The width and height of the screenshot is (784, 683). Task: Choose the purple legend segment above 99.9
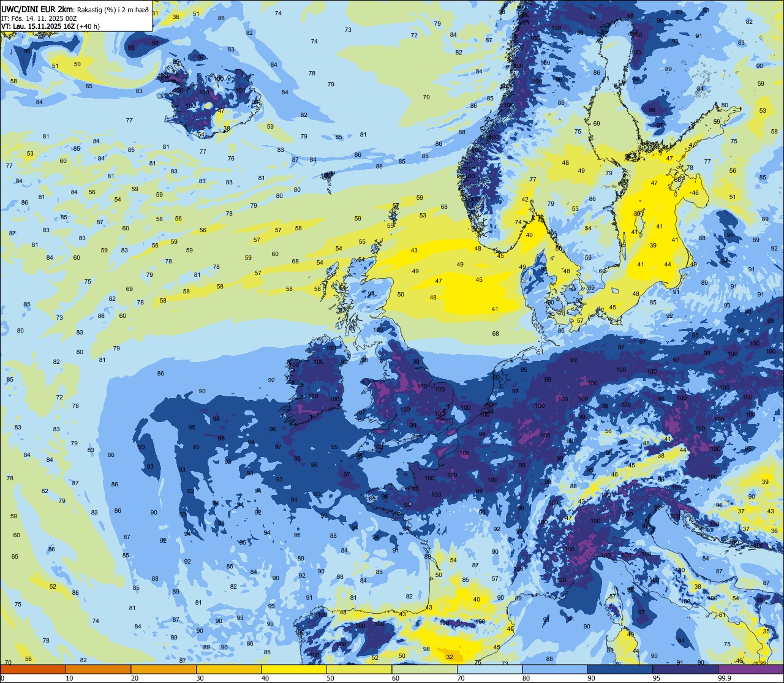point(750,669)
